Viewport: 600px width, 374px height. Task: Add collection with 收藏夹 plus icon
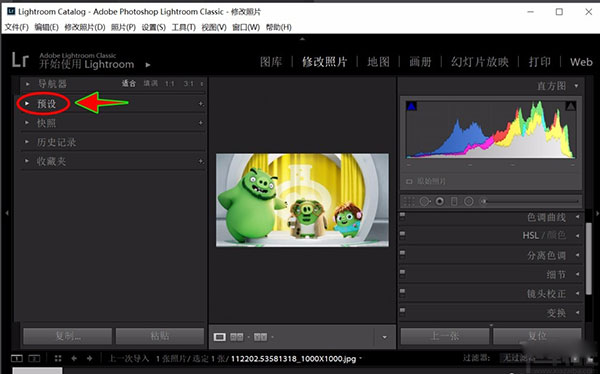[x=201, y=161]
